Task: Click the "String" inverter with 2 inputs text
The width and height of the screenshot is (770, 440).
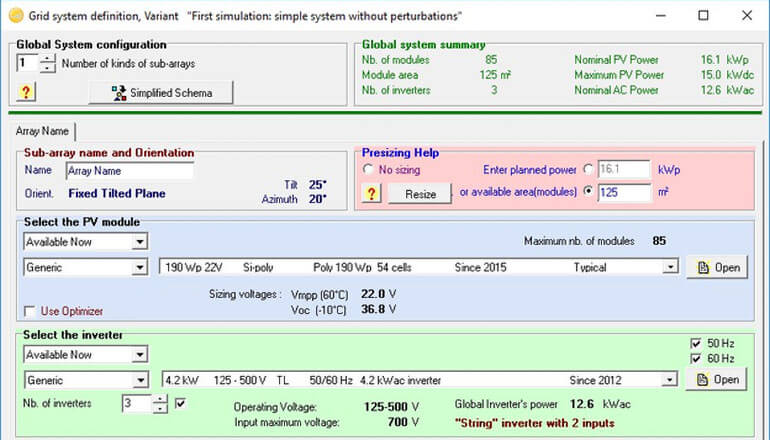Action: (x=535, y=423)
